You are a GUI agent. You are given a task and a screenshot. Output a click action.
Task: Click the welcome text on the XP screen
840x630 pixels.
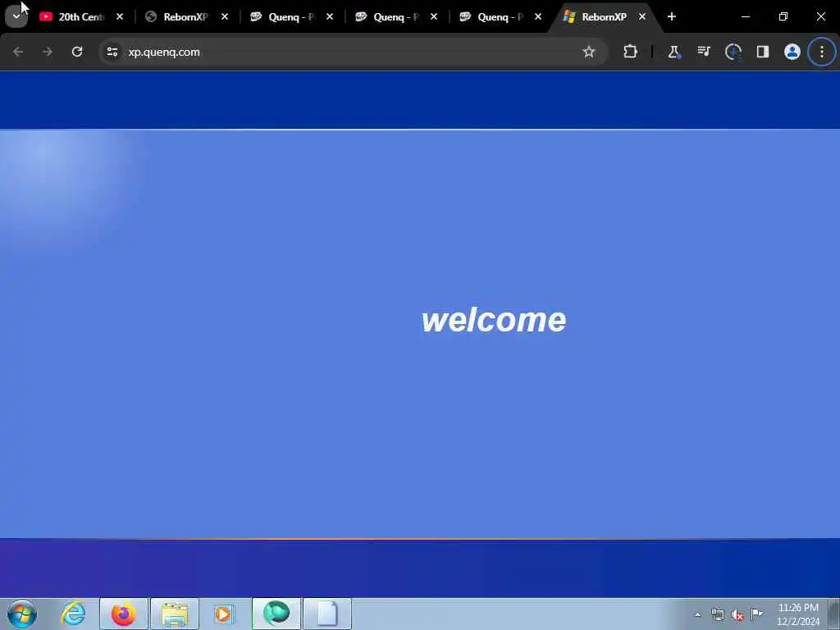pos(493,320)
